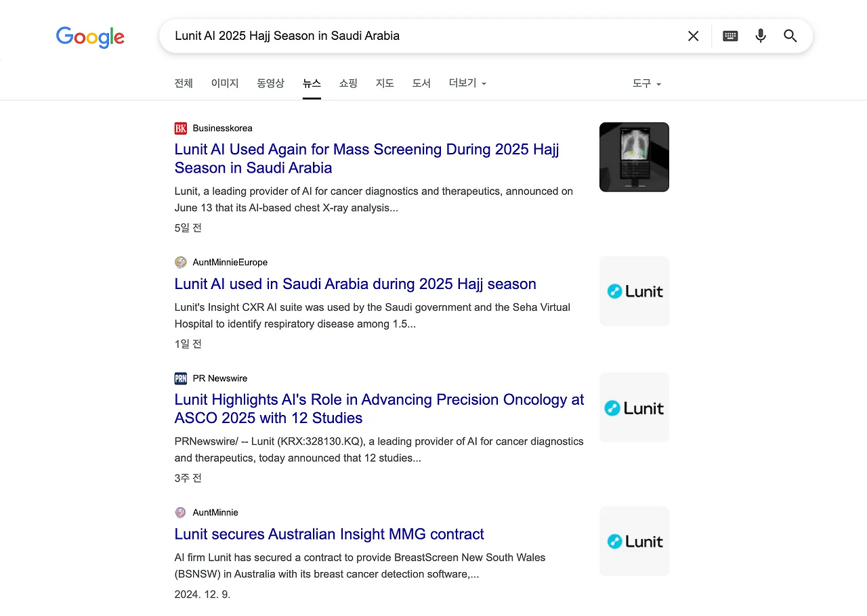Click the '3주 전' timestamp
The image size is (867, 616).
[188, 478]
